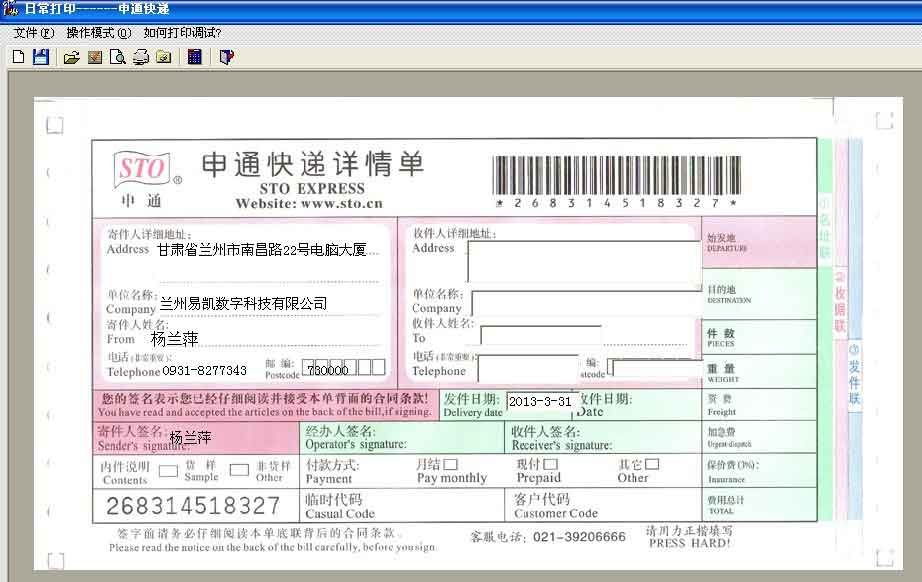Open an existing file from the toolbar
Screen dimensions: 922x582
[x=70, y=57]
